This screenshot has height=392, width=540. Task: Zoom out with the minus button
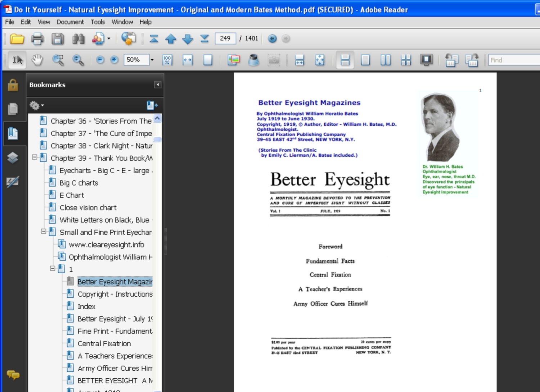[x=100, y=60]
